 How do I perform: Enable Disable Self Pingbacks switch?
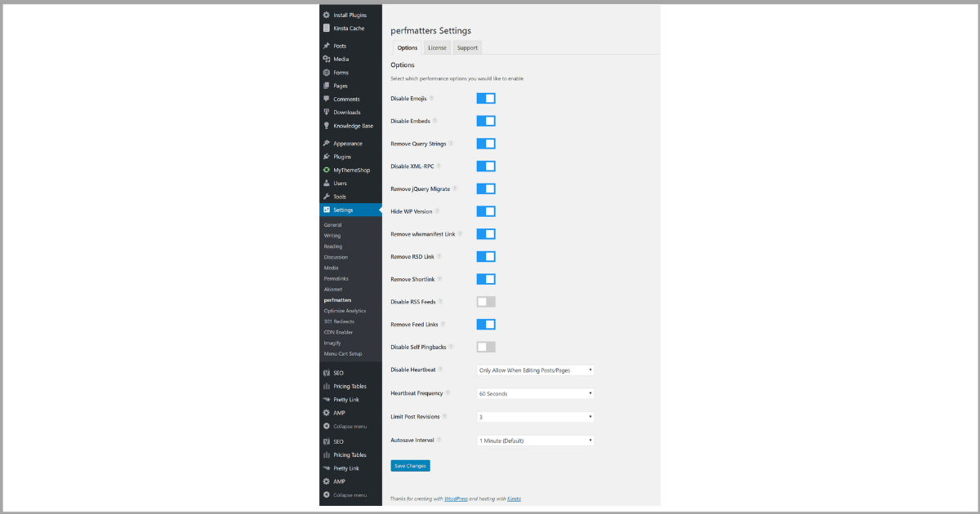coord(486,347)
